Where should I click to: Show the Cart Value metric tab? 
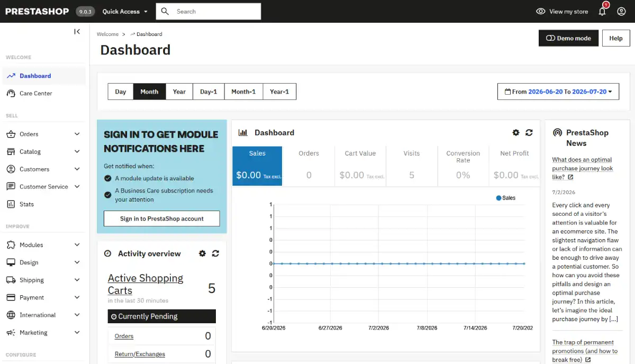click(x=360, y=166)
